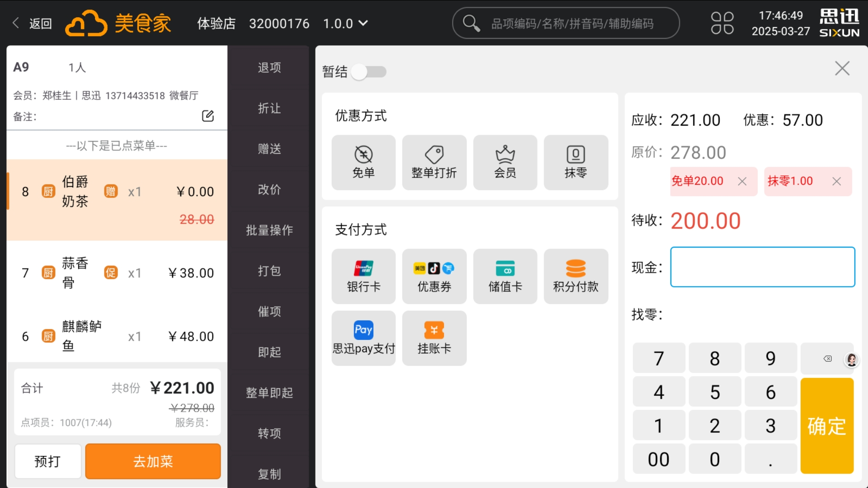Choose 思迅pay支付 payment method
The image size is (868, 488).
[363, 338]
